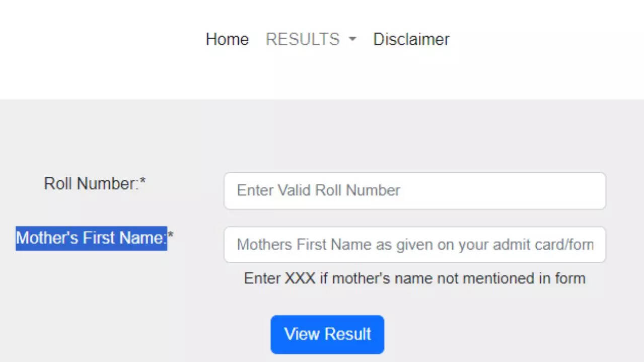Click the word "First" in the highlighted label
The width and height of the screenshot is (644, 362).
(x=109, y=238)
